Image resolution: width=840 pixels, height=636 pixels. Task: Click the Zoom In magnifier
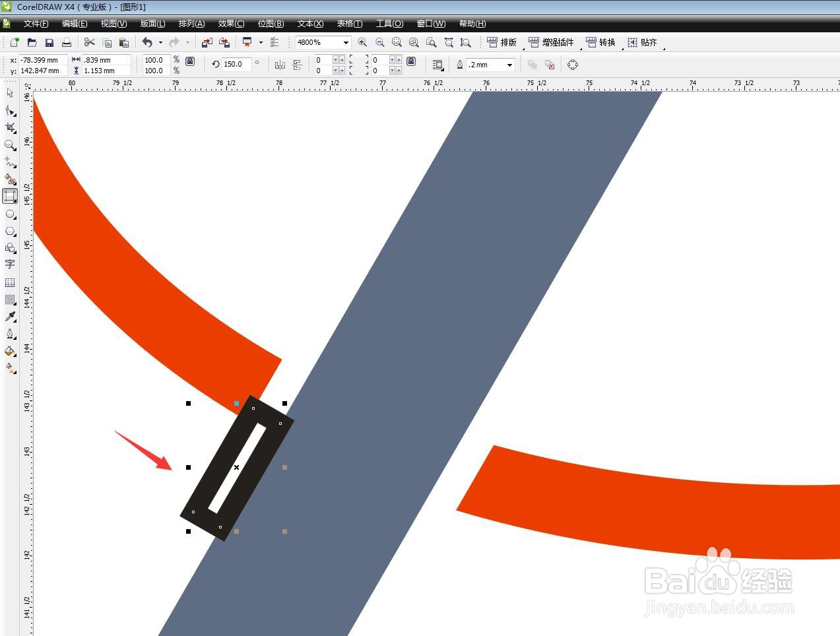[x=362, y=42]
